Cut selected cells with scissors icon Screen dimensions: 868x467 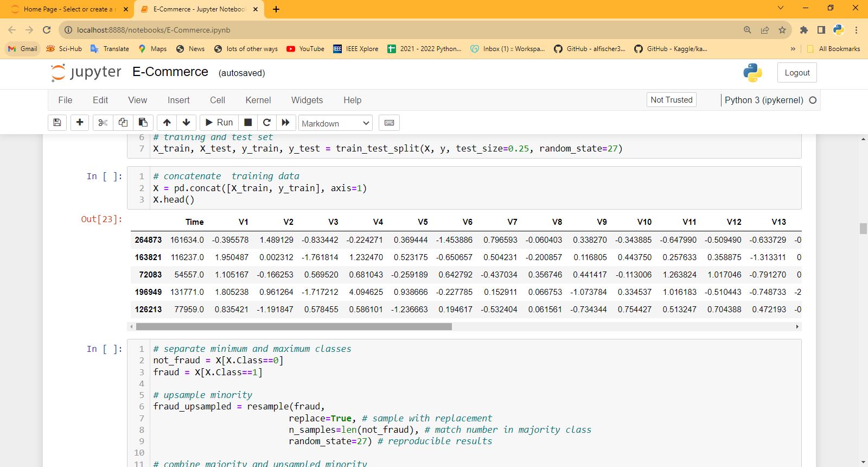click(103, 123)
